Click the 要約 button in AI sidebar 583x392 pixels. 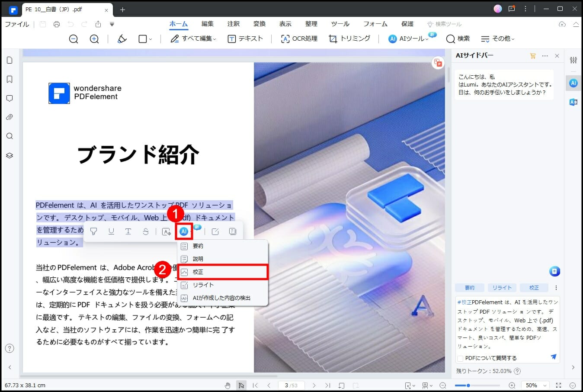pos(470,288)
